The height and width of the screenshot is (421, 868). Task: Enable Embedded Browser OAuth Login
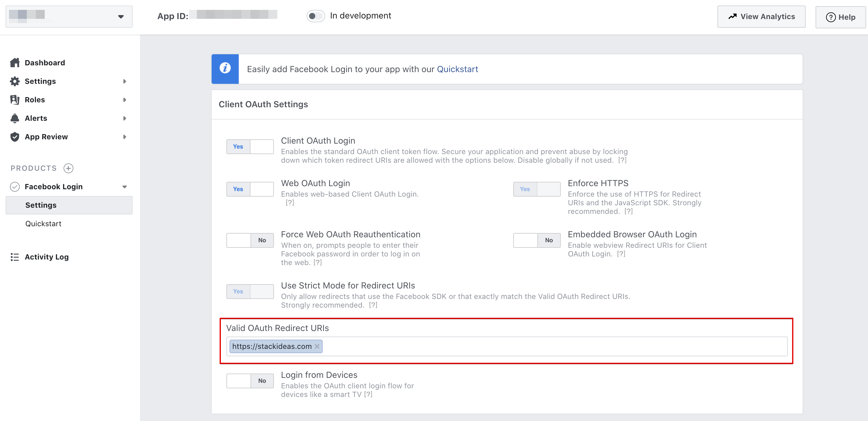tap(537, 240)
